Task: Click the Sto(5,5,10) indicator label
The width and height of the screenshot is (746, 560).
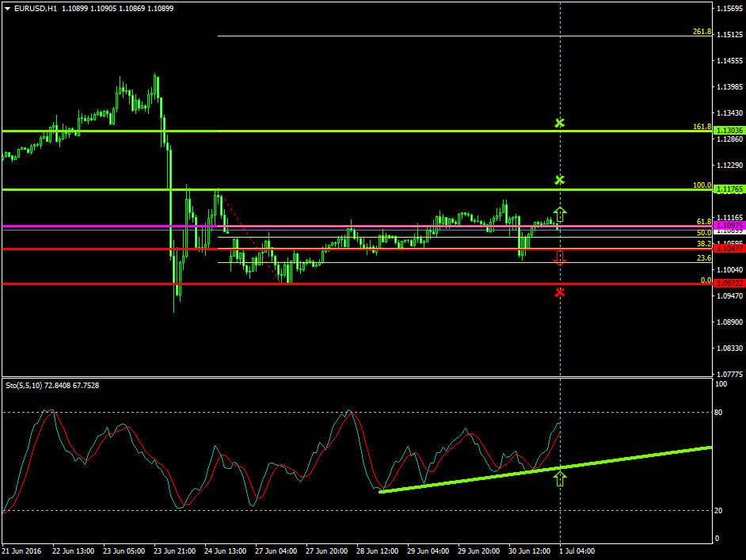Action: 54,385
